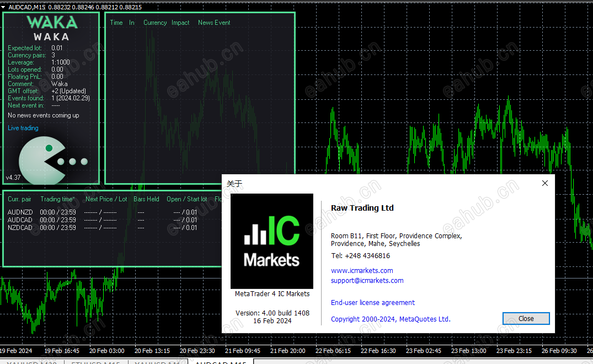Screen dimensions: 593x364
Task: Click the Time header in the news panel
Action: pos(116,23)
